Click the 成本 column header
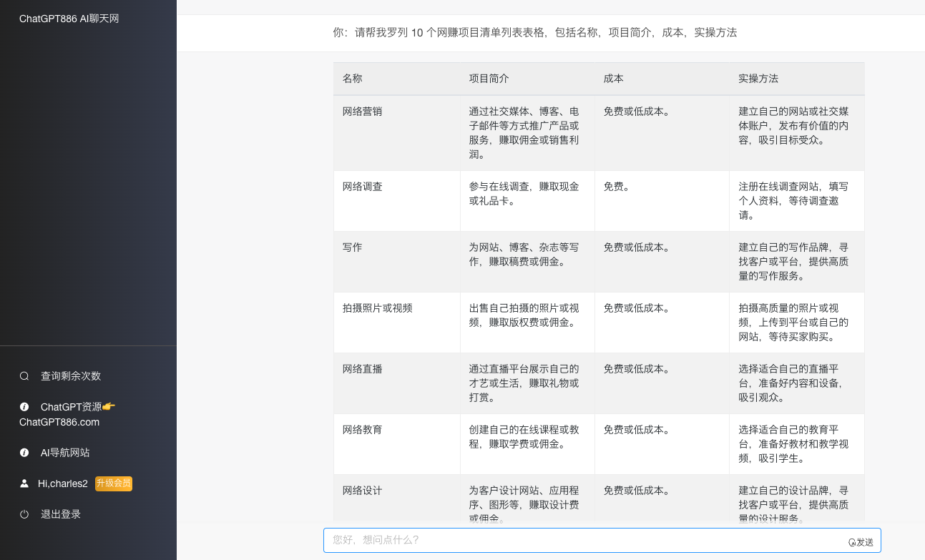Viewport: 925px width, 560px height. [x=613, y=78]
